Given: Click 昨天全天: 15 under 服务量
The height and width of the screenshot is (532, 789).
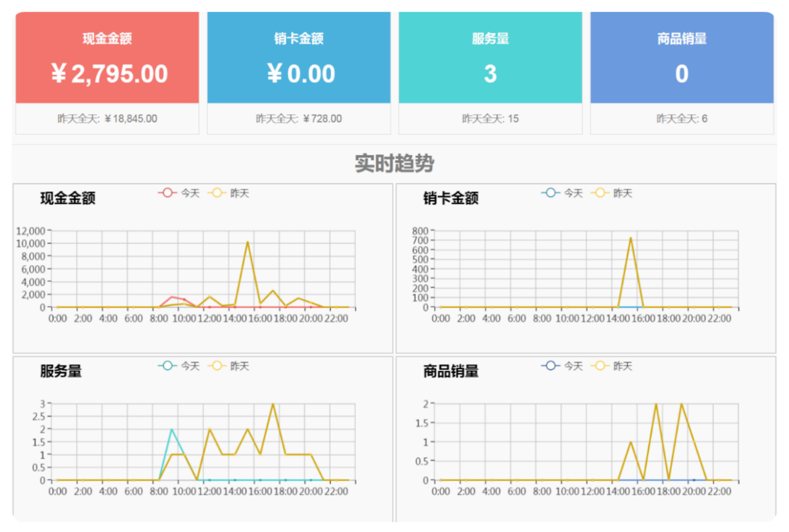Looking at the screenshot, I should click(490, 119).
